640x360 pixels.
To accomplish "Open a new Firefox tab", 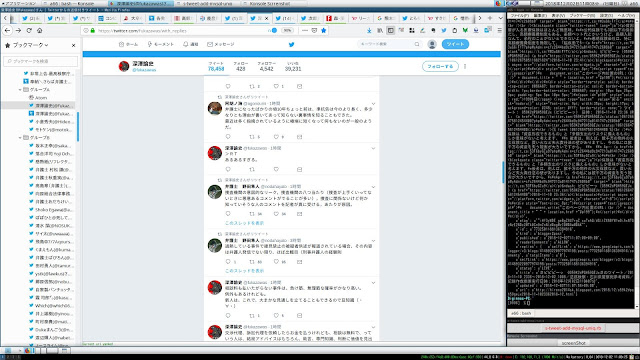I will coord(490,18).
